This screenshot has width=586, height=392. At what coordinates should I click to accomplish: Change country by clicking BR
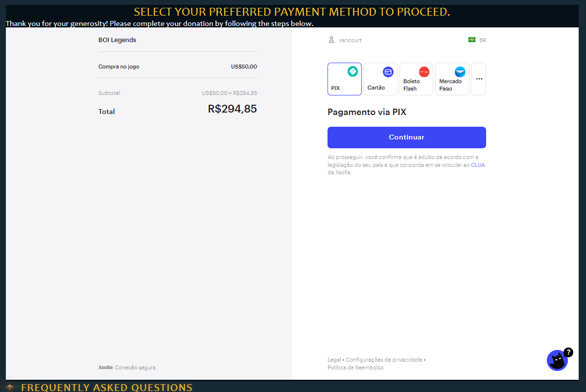[x=483, y=40]
